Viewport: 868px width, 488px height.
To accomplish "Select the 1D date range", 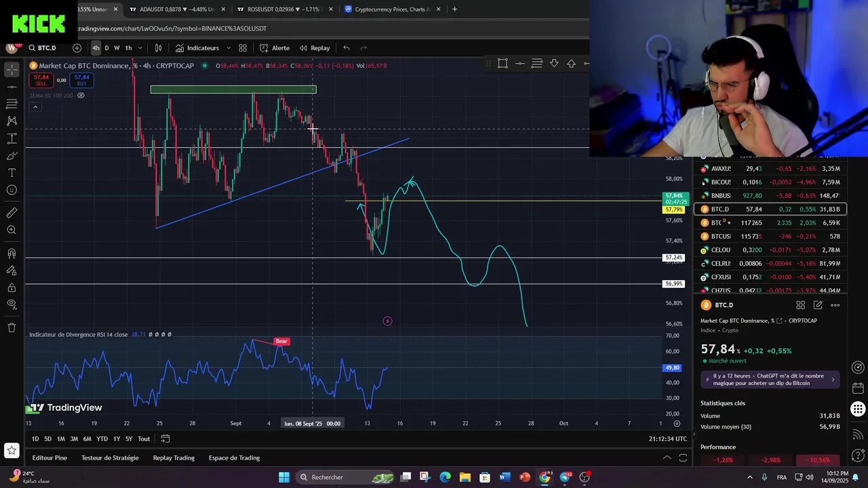I will tap(35, 439).
